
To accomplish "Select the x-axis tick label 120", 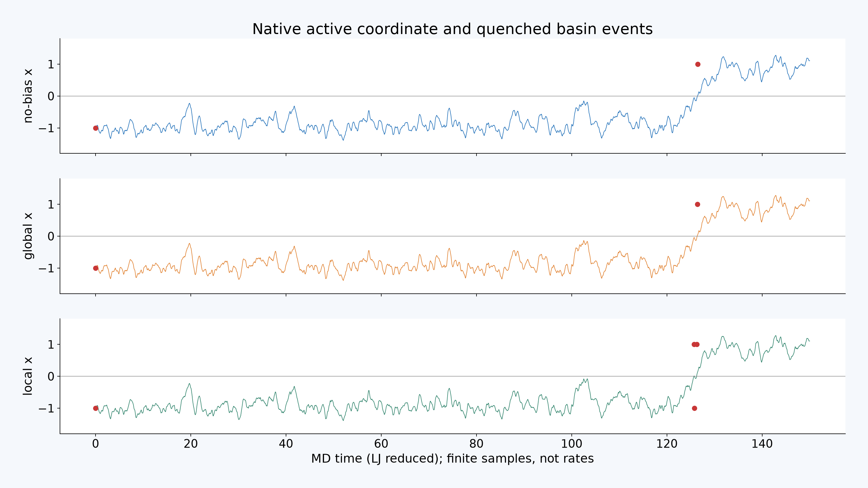I will tap(667, 443).
